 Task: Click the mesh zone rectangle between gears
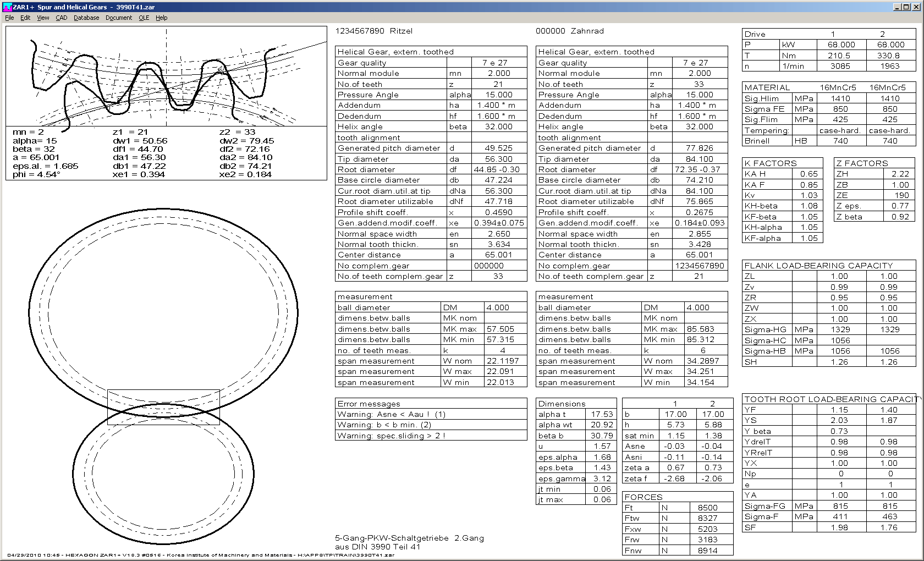tap(163, 408)
